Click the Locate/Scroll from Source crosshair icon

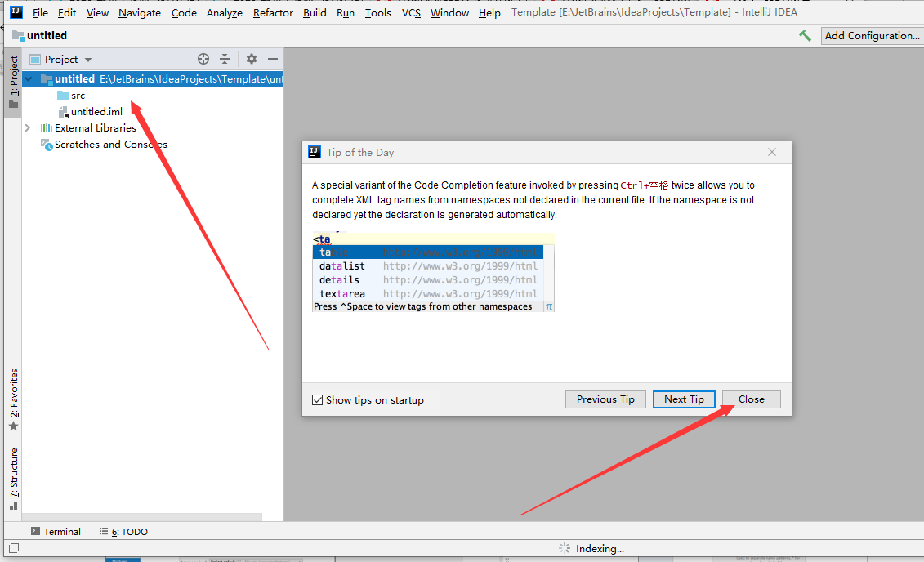(x=203, y=59)
